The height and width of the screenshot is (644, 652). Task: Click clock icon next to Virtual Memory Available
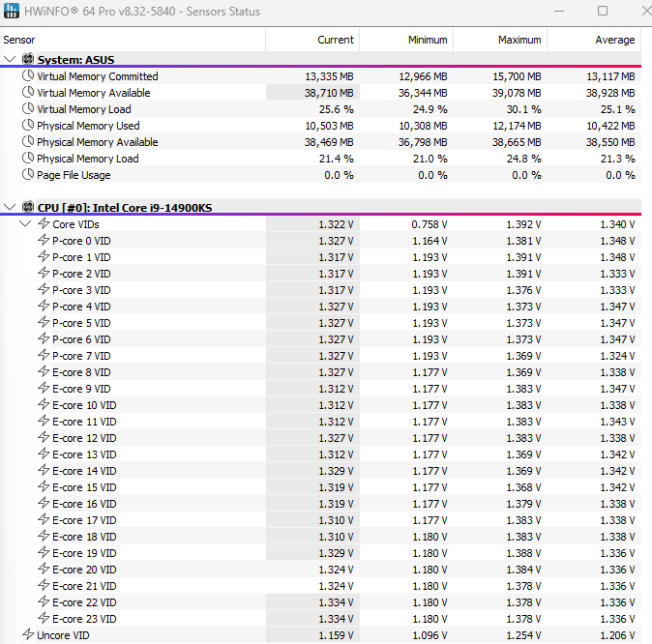[x=28, y=92]
